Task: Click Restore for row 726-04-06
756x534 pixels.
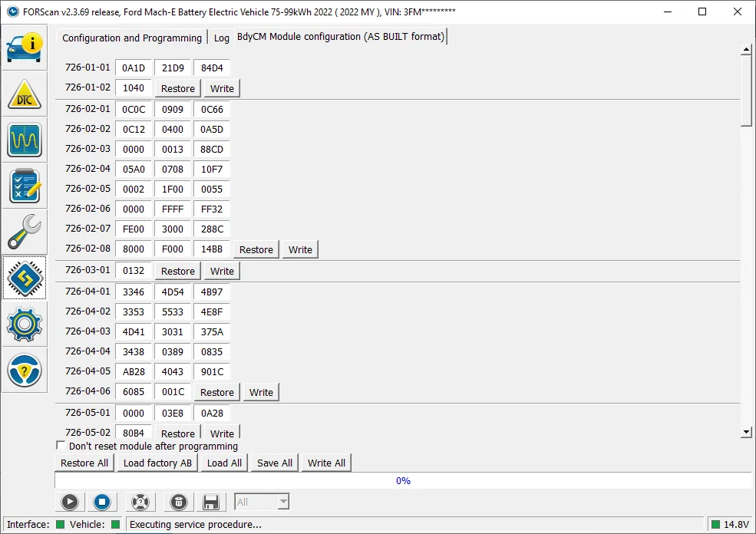Action: coord(217,392)
